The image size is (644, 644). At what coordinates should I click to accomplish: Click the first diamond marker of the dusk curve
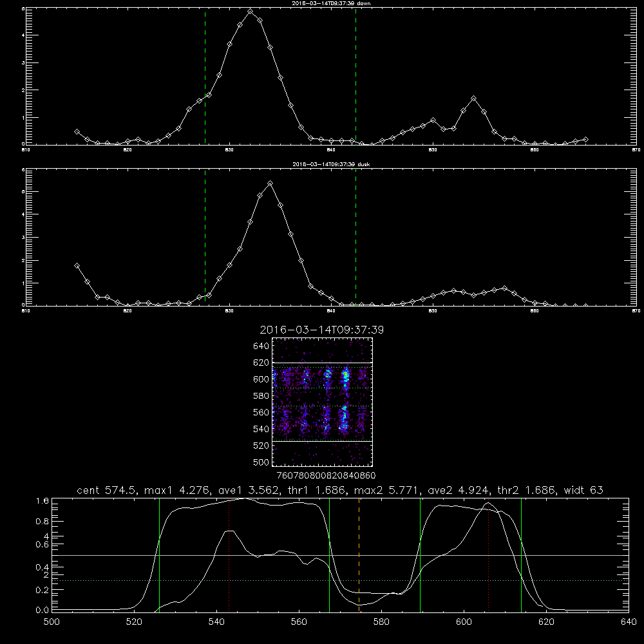[77, 266]
